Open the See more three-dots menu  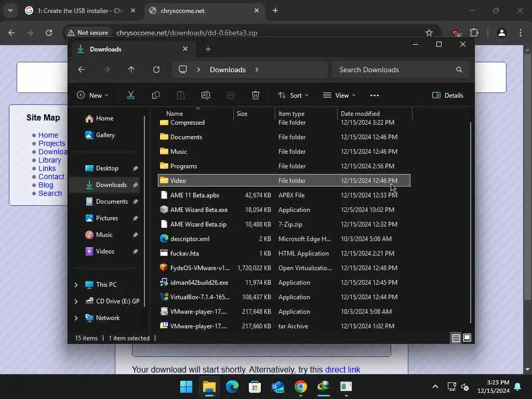[375, 96]
